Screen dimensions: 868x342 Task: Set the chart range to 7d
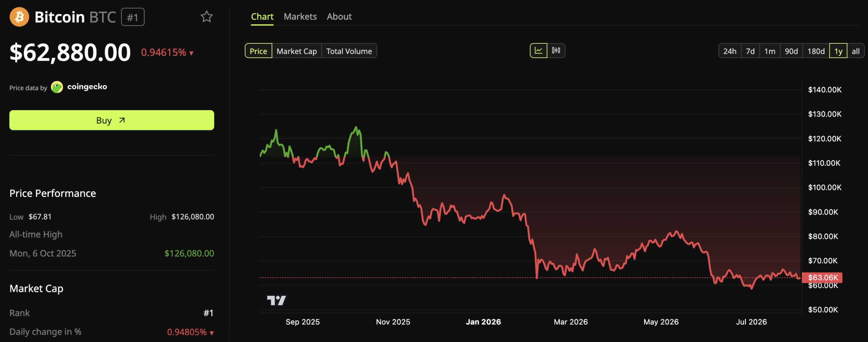pyautogui.click(x=750, y=51)
